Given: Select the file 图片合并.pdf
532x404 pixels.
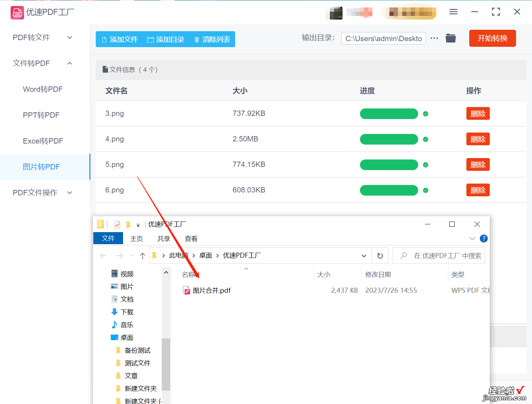Looking at the screenshot, I should pos(212,291).
